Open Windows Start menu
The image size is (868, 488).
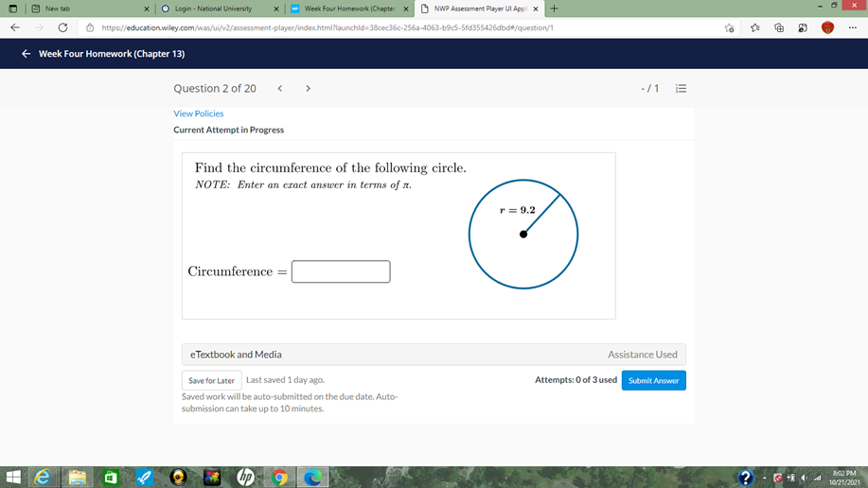pyautogui.click(x=12, y=477)
